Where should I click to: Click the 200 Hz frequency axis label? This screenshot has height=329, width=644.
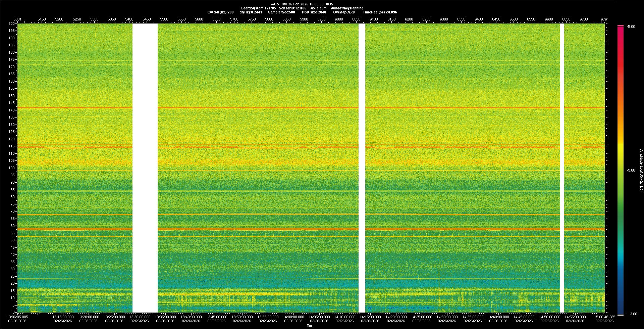click(x=12, y=23)
